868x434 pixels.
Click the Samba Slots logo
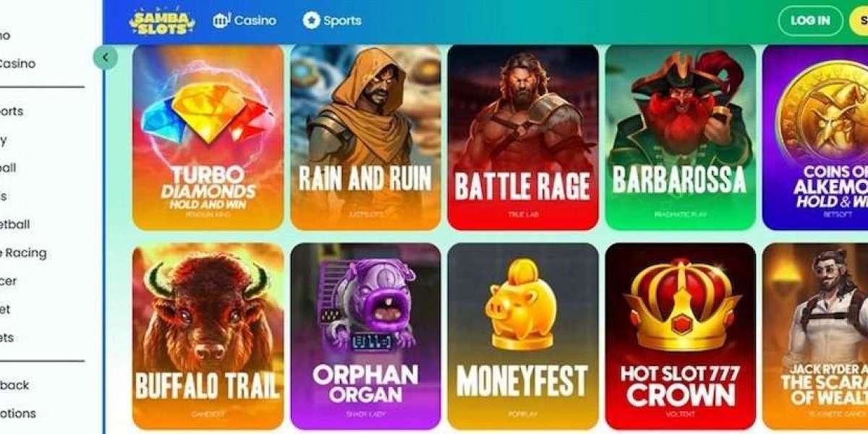pos(162,21)
